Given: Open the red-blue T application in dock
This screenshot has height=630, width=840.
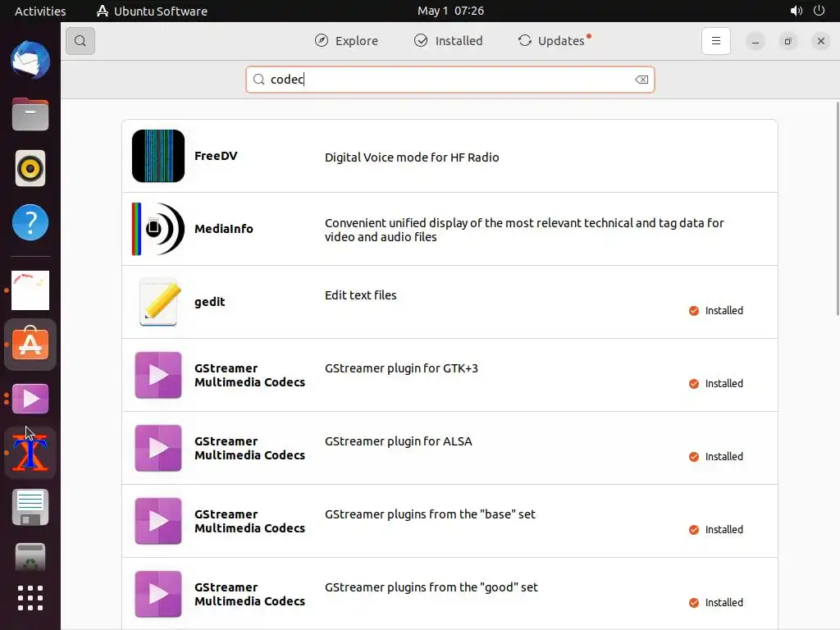Looking at the screenshot, I should click(30, 453).
